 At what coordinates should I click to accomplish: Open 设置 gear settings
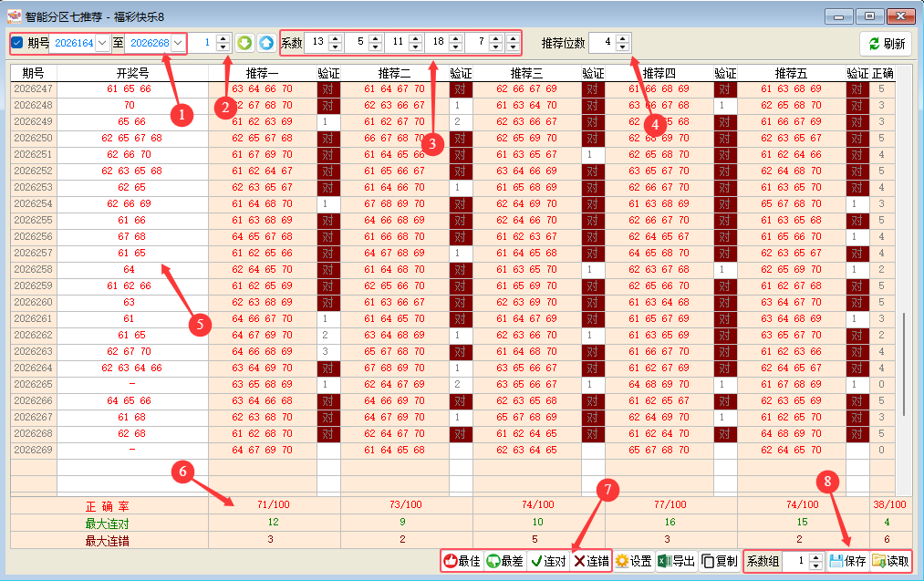[633, 561]
